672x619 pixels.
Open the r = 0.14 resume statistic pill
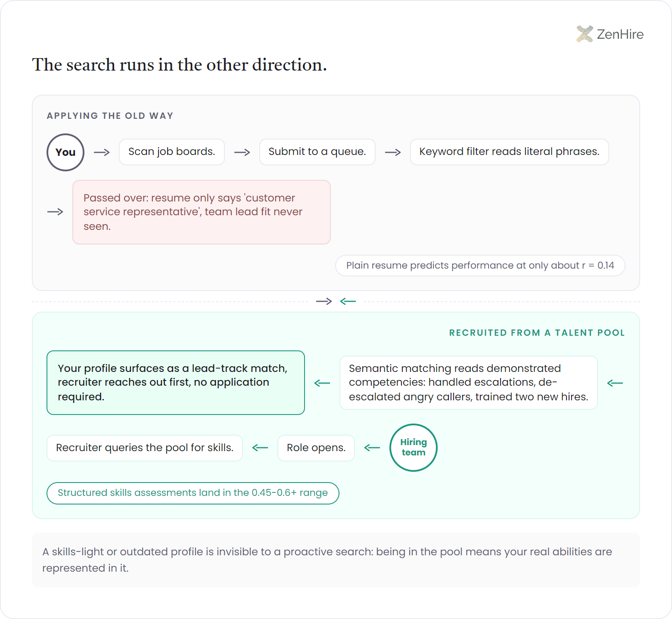480,266
